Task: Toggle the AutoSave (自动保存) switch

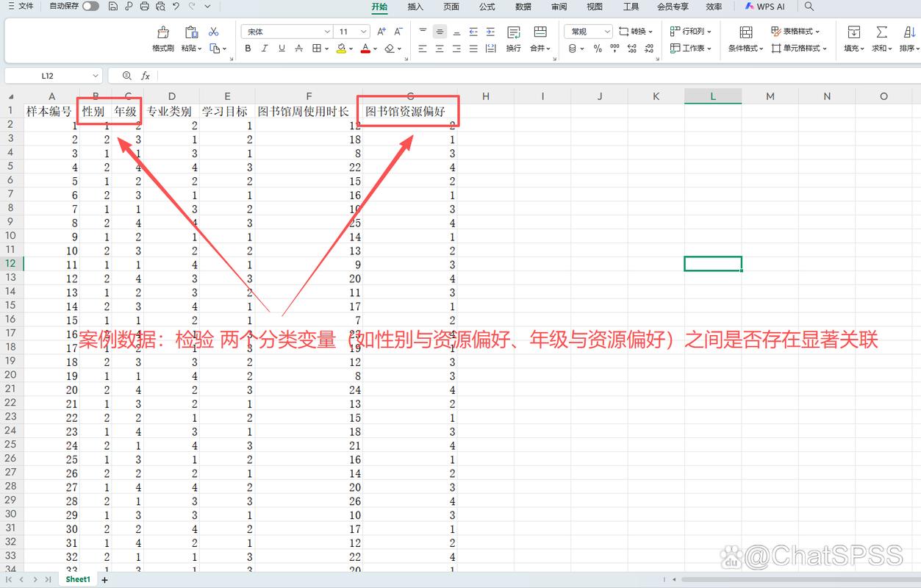Action: 89,6
